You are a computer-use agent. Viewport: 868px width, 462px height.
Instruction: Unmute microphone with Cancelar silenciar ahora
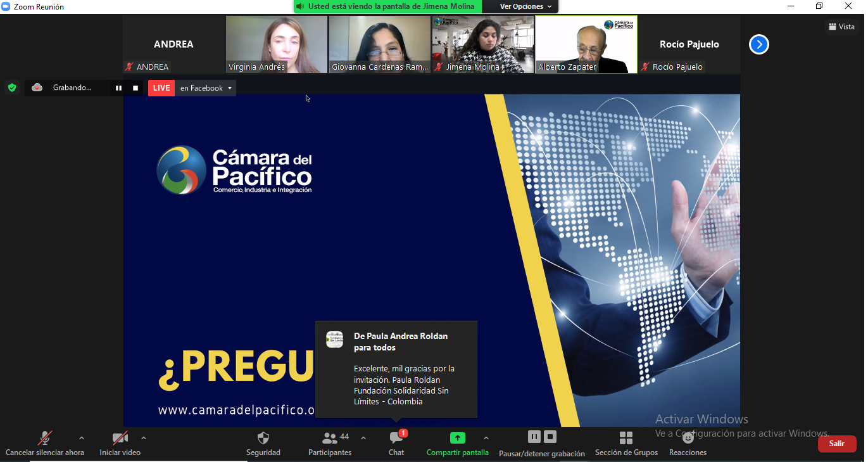point(44,444)
